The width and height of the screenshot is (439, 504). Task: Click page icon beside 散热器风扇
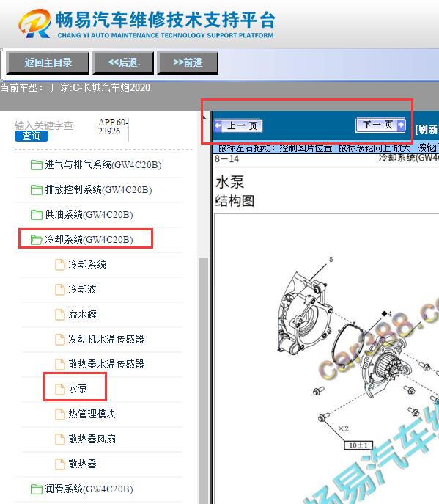click(x=60, y=439)
